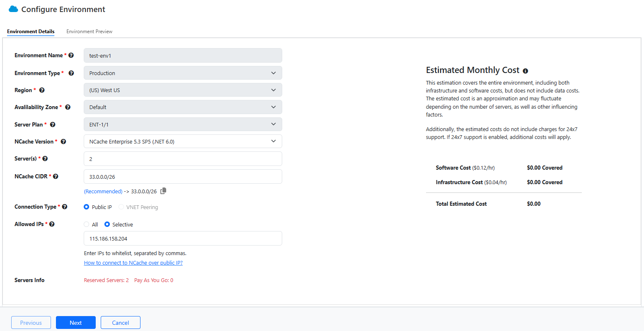The image size is (644, 331).
Task: Open the NCache Version dropdown
Action: (183, 141)
